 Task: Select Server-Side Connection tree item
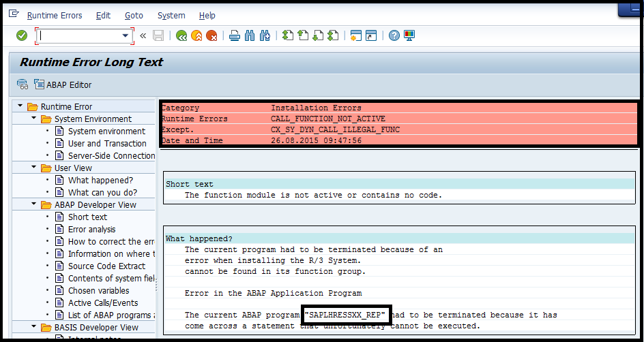pos(111,156)
